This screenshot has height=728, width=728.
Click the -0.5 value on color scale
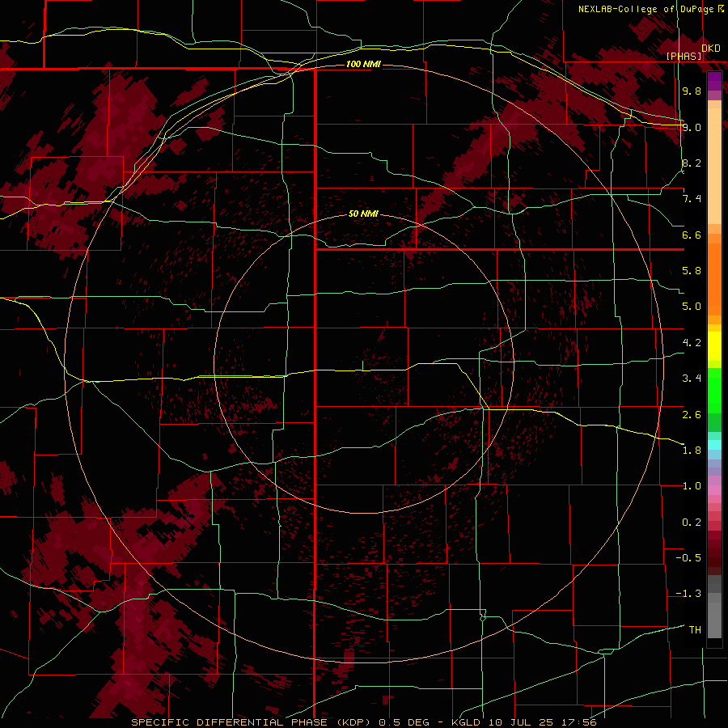688,558
